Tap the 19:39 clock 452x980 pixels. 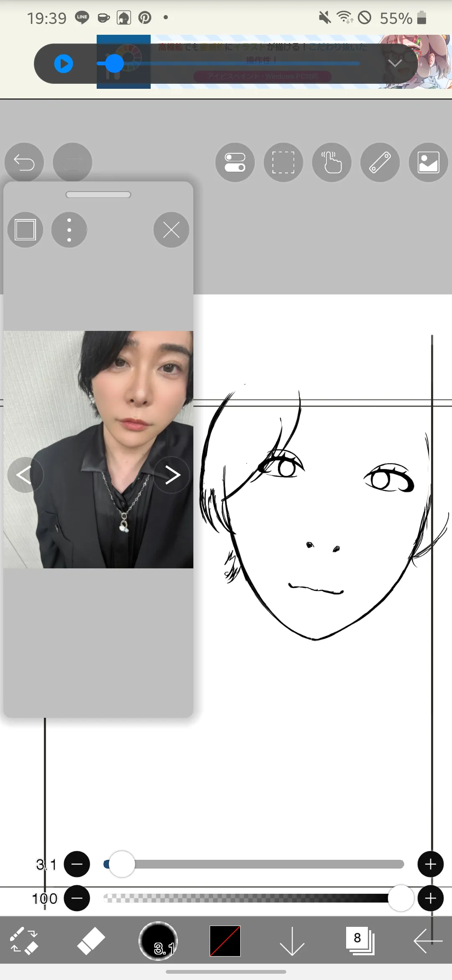pyautogui.click(x=47, y=18)
